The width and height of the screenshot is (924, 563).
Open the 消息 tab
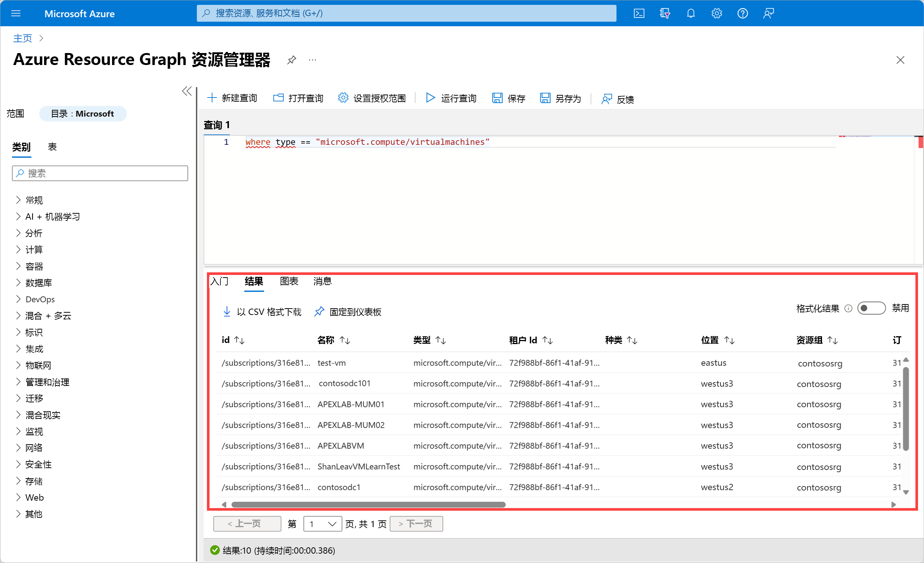pos(322,281)
